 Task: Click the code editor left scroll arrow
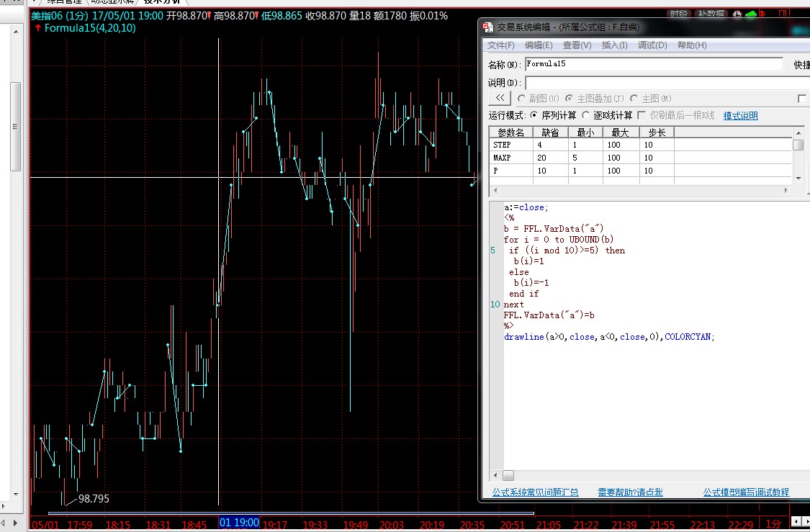click(495, 475)
